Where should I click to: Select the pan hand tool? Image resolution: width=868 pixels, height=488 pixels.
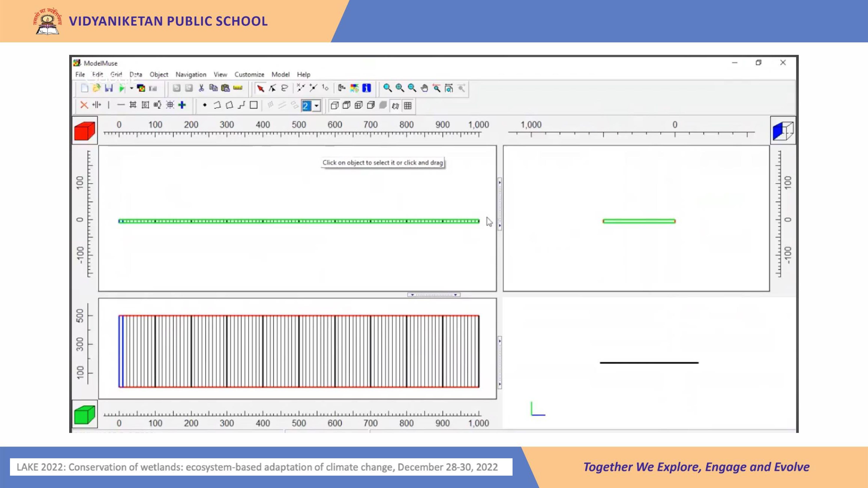point(424,88)
